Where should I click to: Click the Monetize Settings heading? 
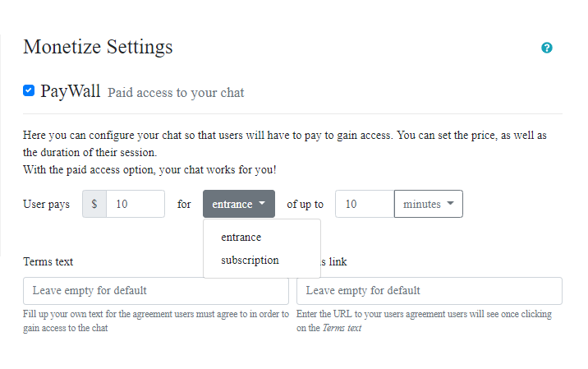coord(98,47)
